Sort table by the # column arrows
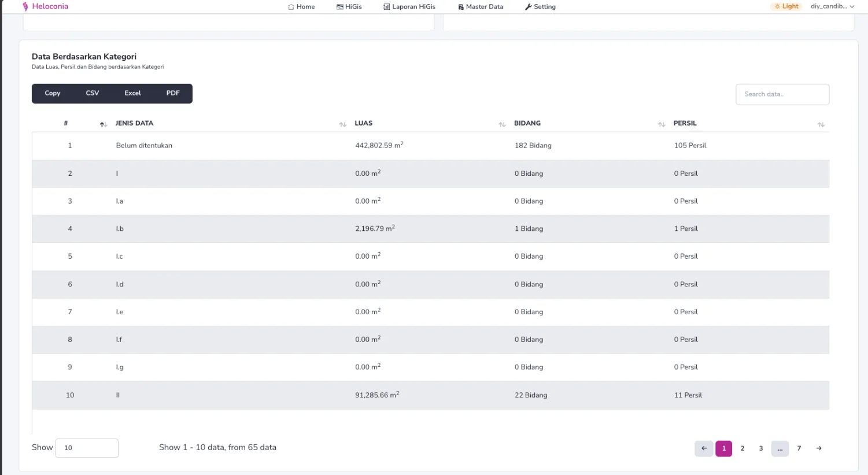This screenshot has height=475, width=868. click(x=103, y=124)
